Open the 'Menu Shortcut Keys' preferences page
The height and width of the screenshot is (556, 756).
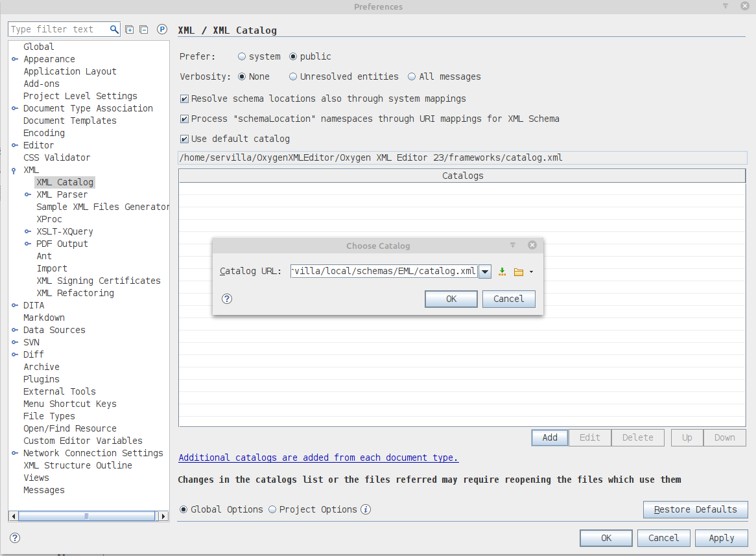point(70,404)
